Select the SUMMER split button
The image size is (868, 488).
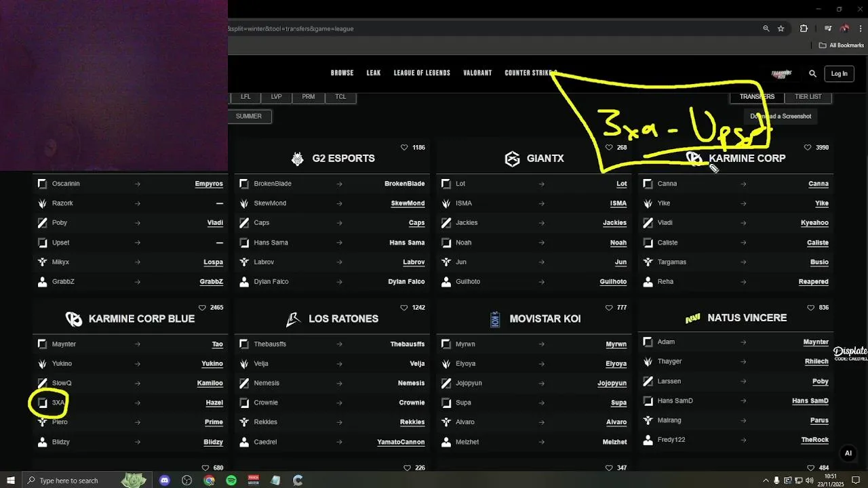249,117
